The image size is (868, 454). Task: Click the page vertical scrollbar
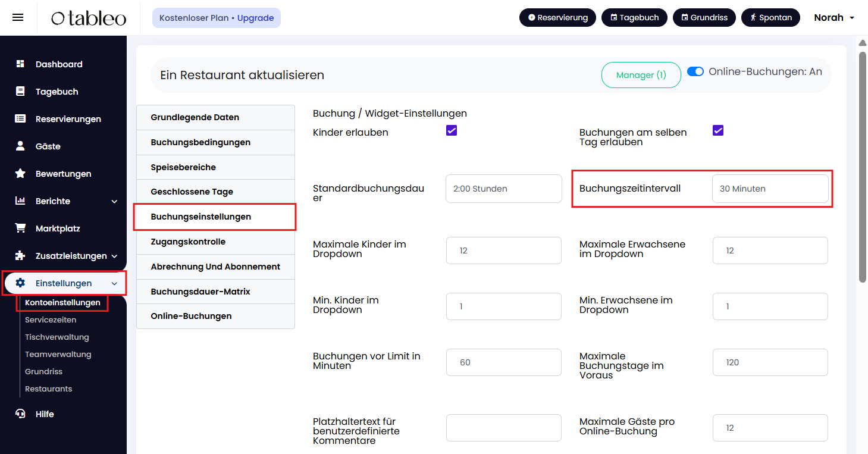(863, 167)
